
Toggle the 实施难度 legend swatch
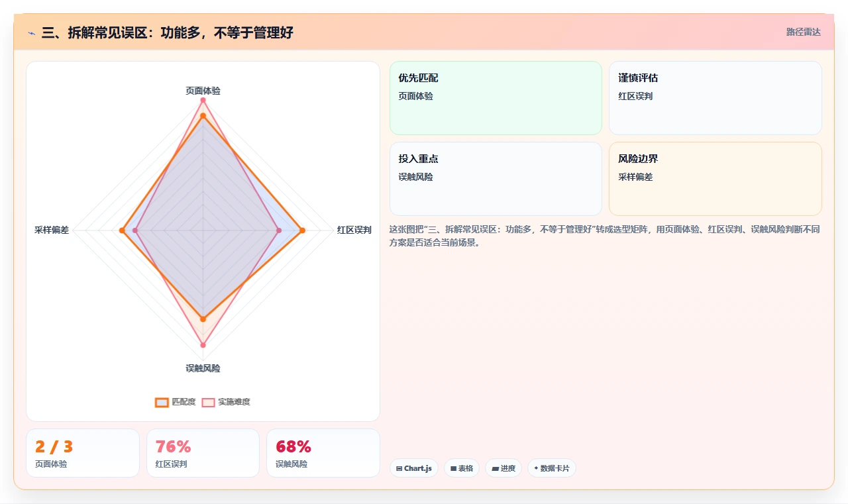pyautogui.click(x=208, y=402)
